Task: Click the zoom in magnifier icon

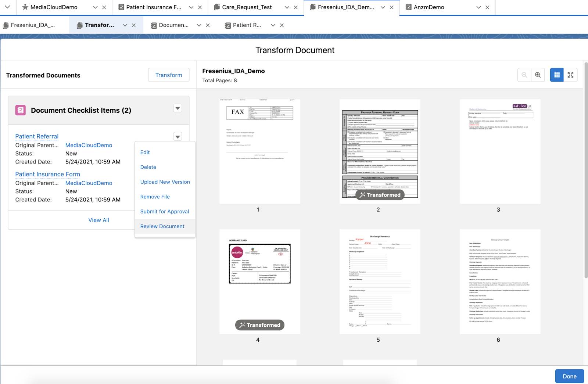Action: coord(538,75)
